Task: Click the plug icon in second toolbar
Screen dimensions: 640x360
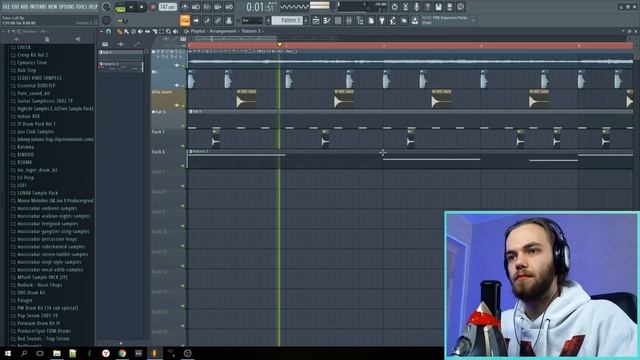Action: click(x=382, y=20)
